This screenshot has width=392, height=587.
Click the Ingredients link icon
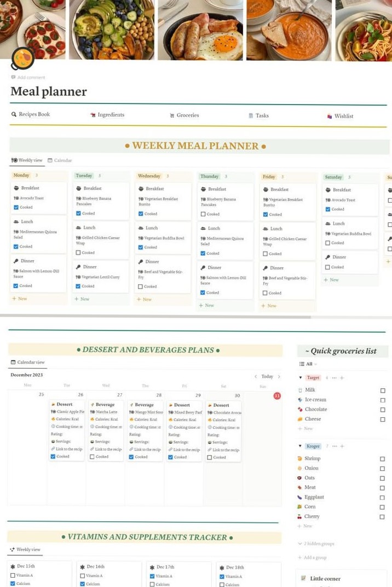point(93,115)
